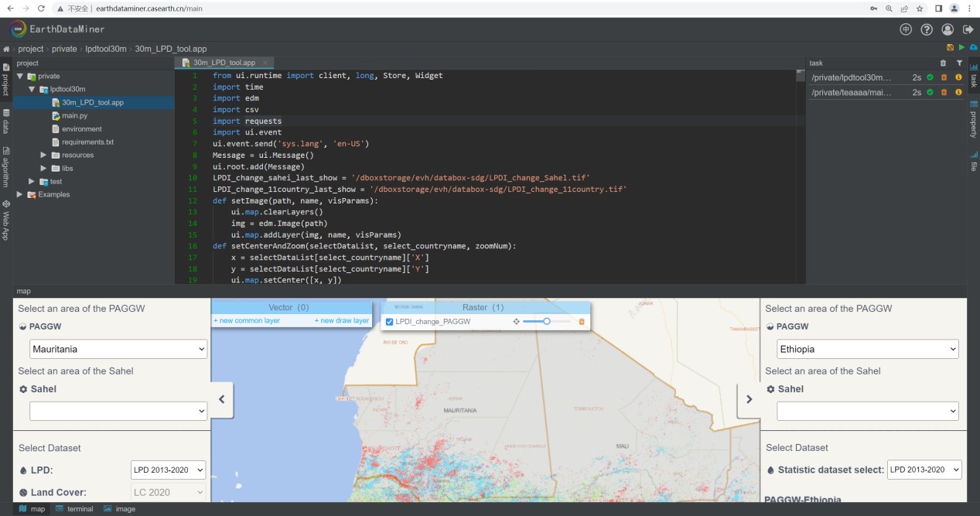980x516 pixels.
Task: Click the new draw layer link
Action: point(341,320)
